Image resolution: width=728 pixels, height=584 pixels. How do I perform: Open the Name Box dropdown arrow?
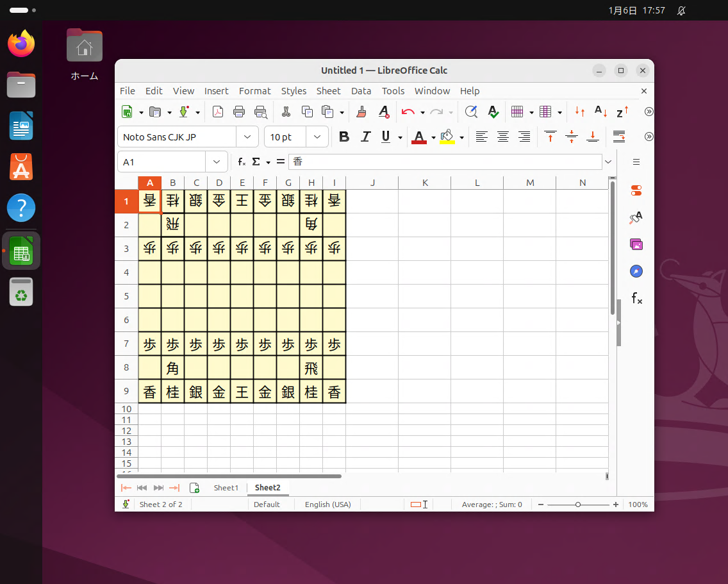[x=217, y=162]
